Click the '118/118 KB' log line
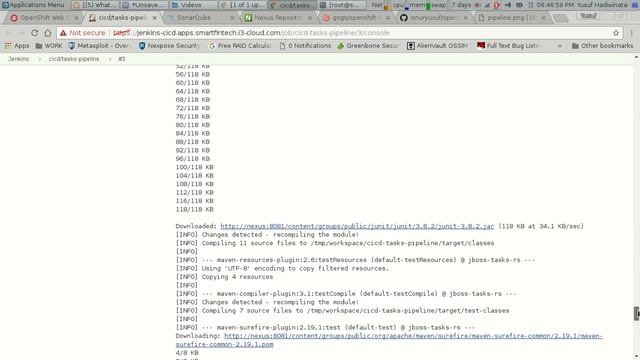The height and width of the screenshot is (360, 640). (194, 209)
